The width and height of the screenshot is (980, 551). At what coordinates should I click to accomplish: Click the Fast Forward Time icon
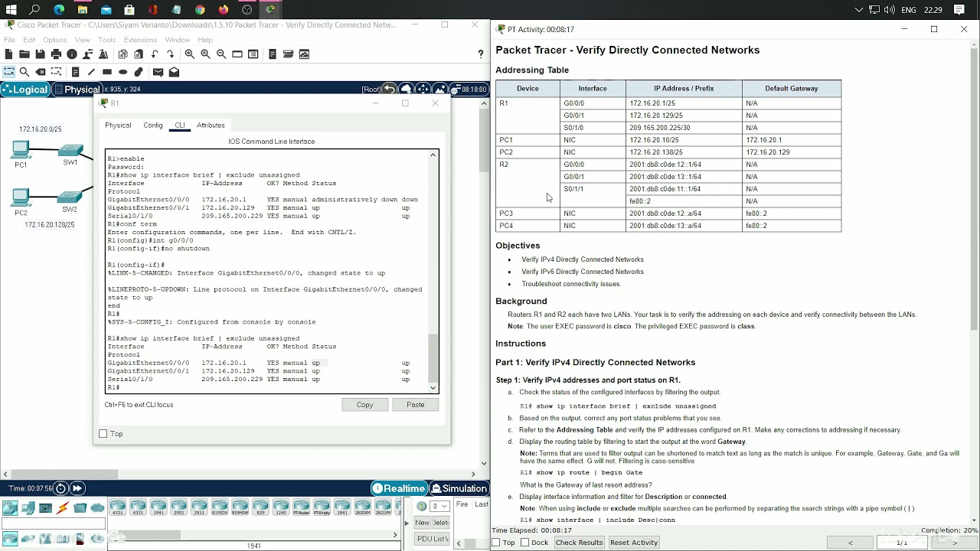point(77,488)
